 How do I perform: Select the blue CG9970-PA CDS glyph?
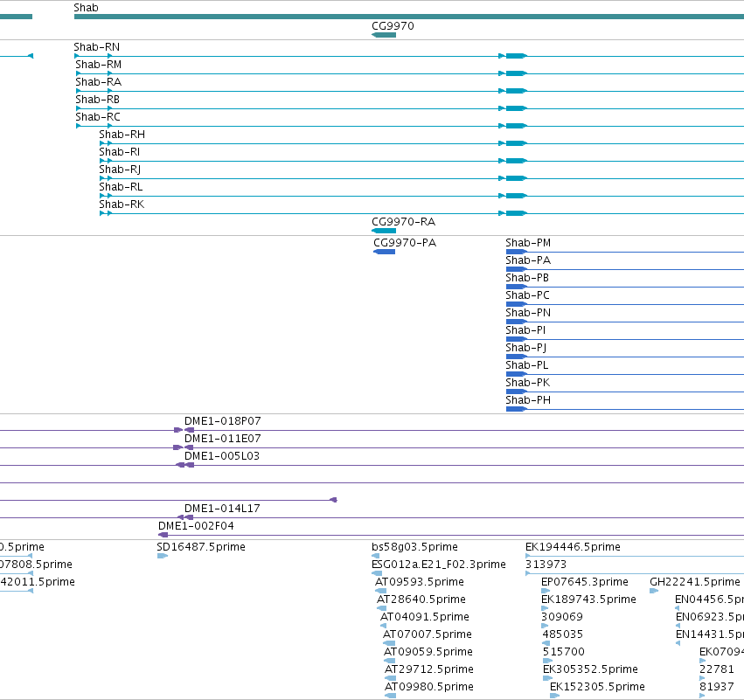(385, 252)
